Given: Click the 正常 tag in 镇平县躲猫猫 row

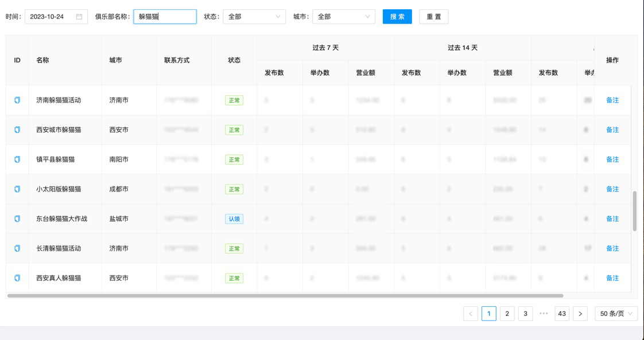Looking at the screenshot, I should coord(234,159).
